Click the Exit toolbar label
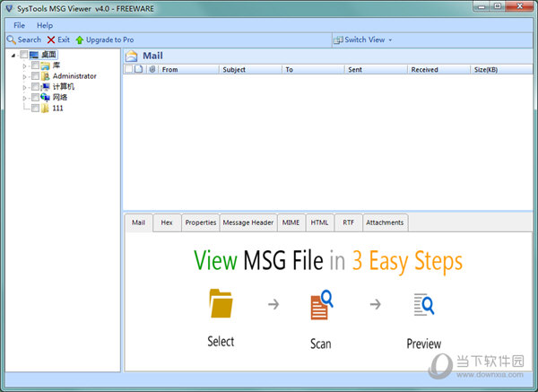This screenshot has height=392, width=538. 64,39
